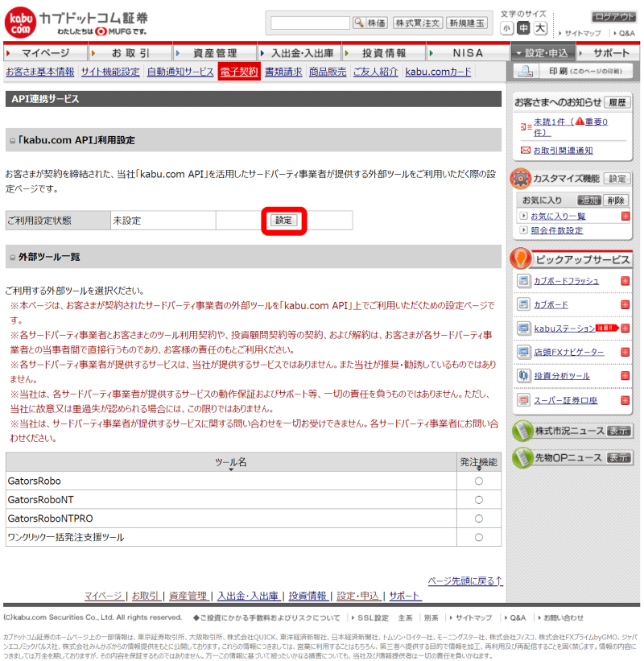644x661 pixels.
Task: Click the red plus beside カブボード
Action: click(625, 305)
